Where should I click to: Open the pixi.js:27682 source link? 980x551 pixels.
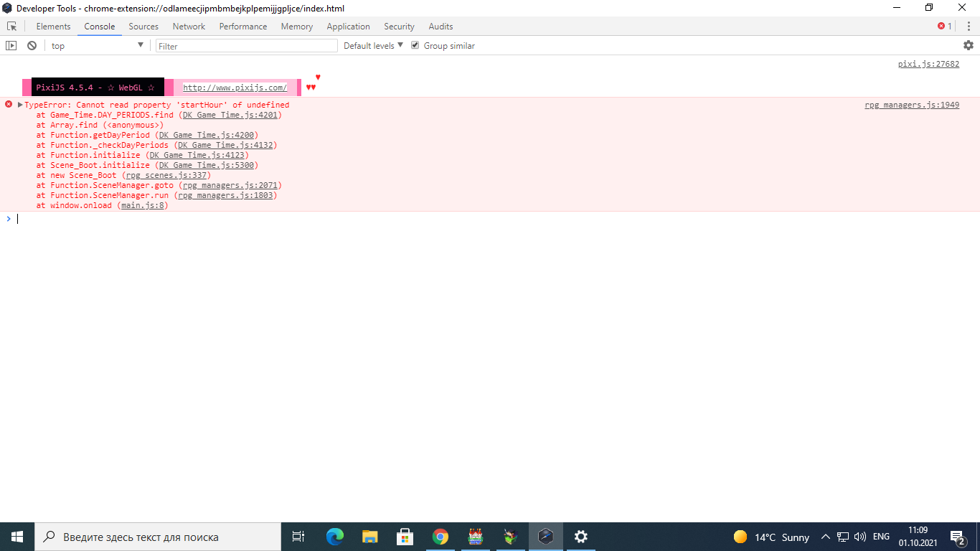(x=928, y=64)
